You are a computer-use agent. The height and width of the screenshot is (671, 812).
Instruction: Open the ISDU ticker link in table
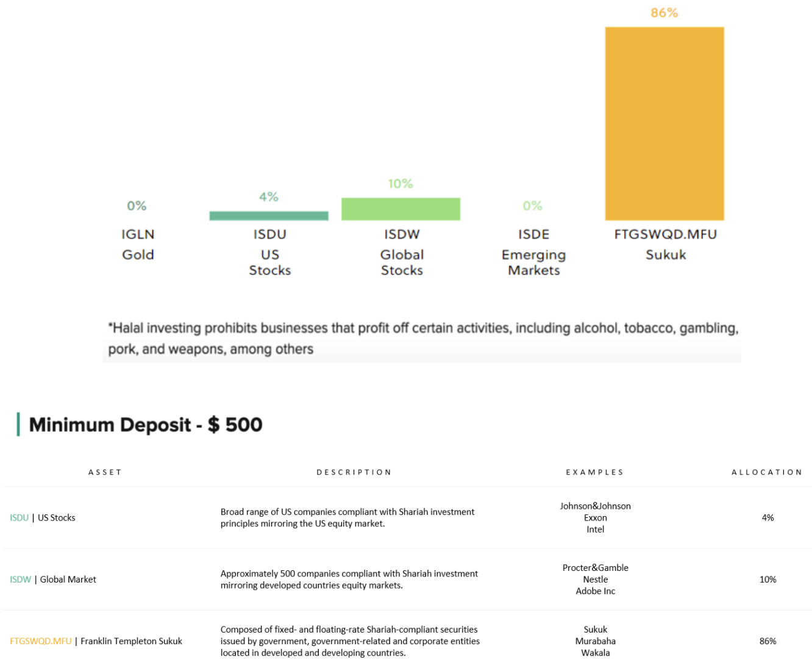pyautogui.click(x=20, y=518)
